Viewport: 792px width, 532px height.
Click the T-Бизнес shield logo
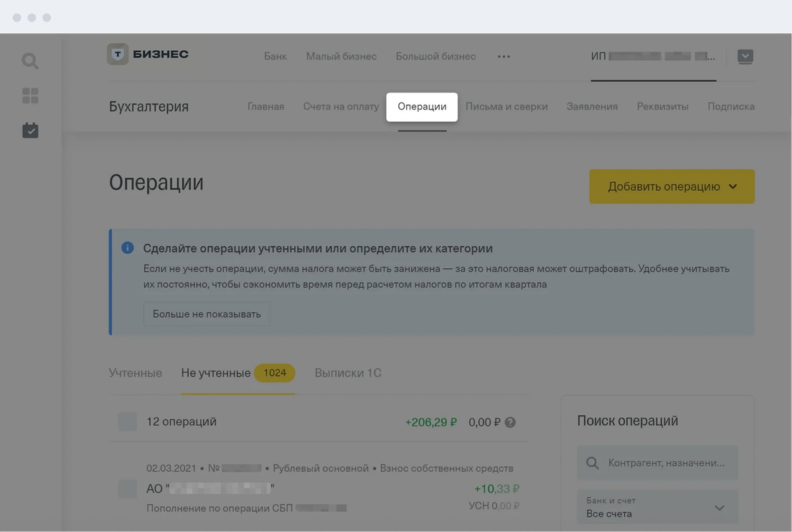118,55
